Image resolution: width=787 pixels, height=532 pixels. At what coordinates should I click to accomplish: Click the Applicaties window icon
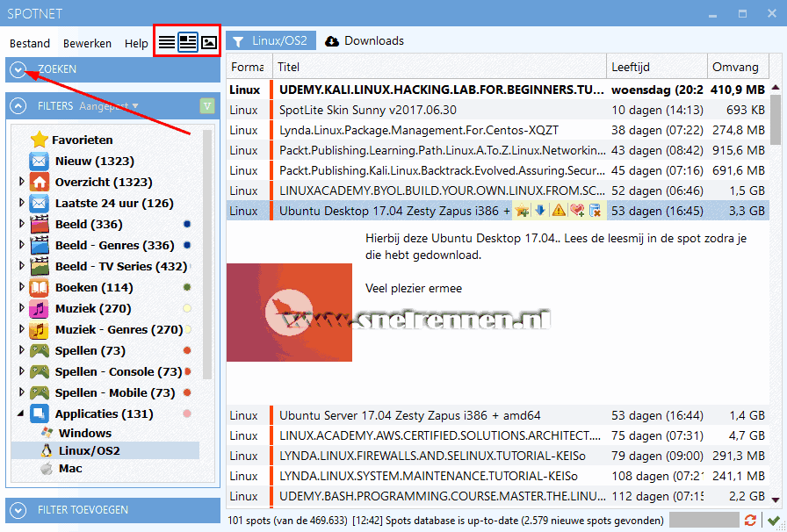tap(39, 414)
